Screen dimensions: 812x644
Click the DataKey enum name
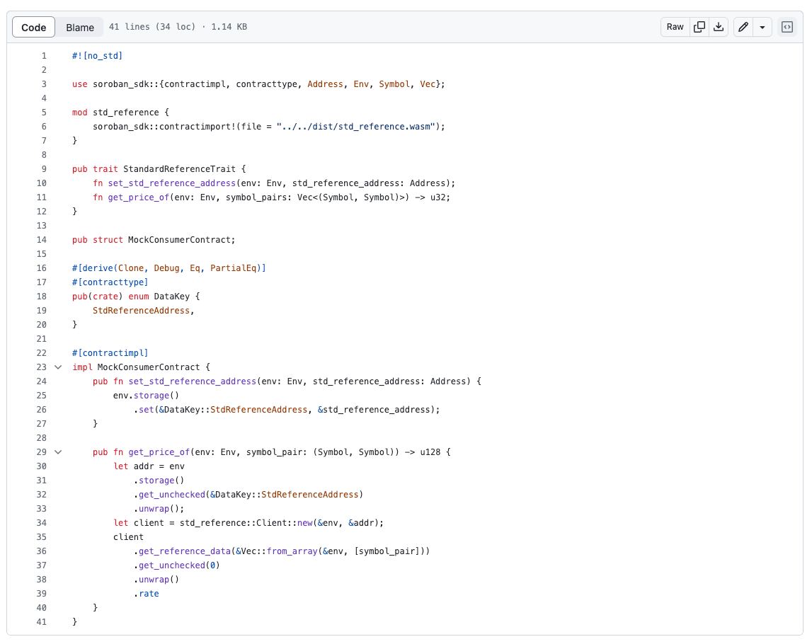tap(172, 296)
